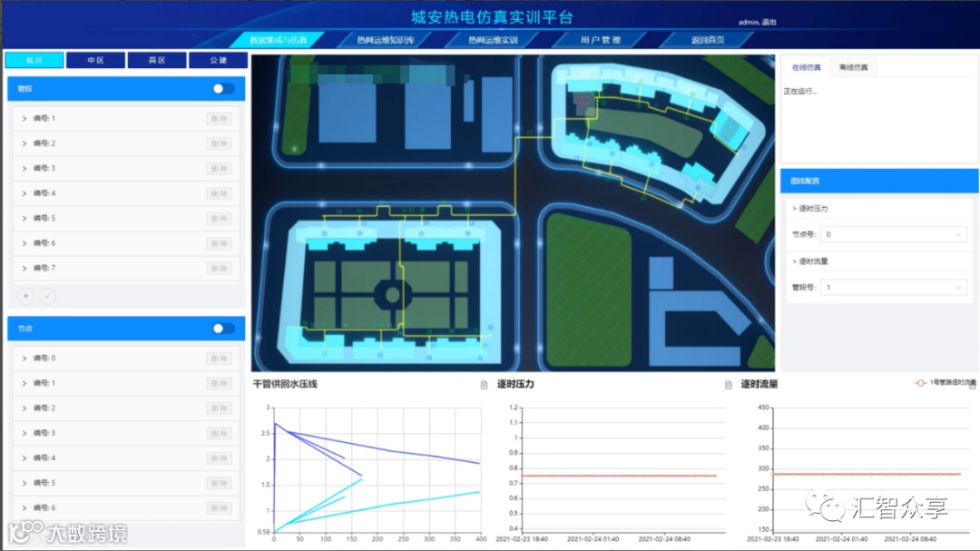980x551 pixels.
Task: Delete 编号: 1 in the 管段 list
Action: (220, 118)
